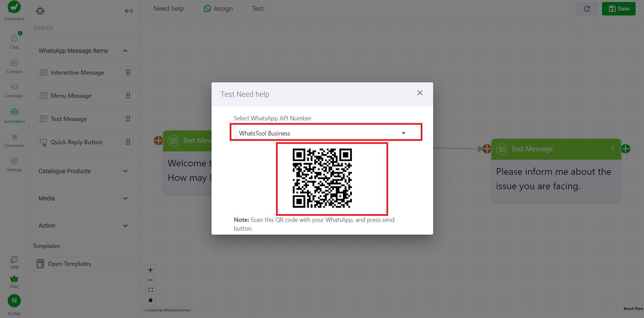Click the Test button
This screenshot has width=644, height=318.
[258, 8]
